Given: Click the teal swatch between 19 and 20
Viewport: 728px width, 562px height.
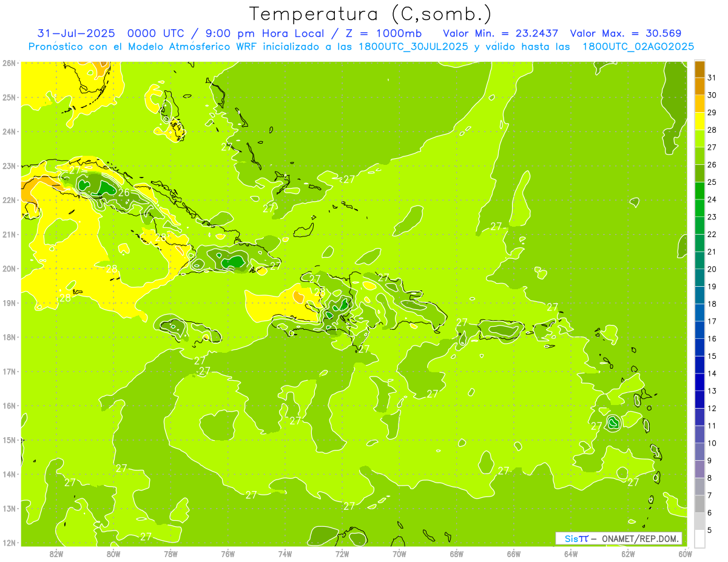Looking at the screenshot, I should pos(699,278).
